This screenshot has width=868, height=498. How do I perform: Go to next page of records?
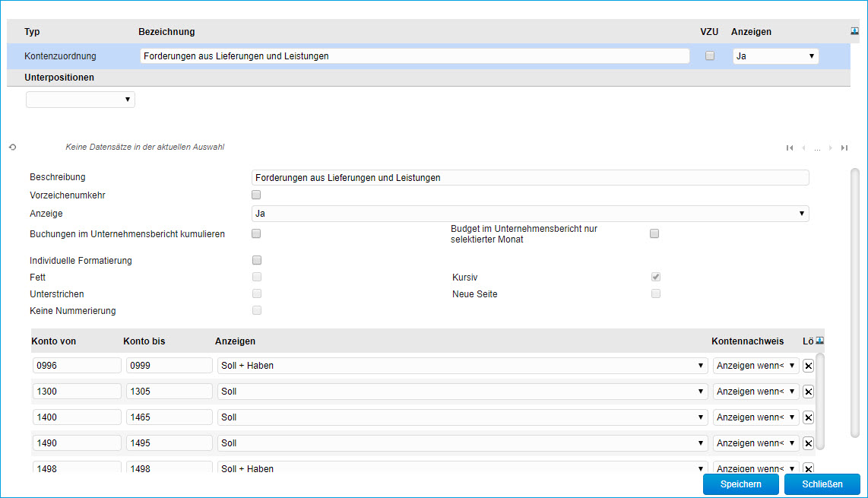click(x=830, y=148)
